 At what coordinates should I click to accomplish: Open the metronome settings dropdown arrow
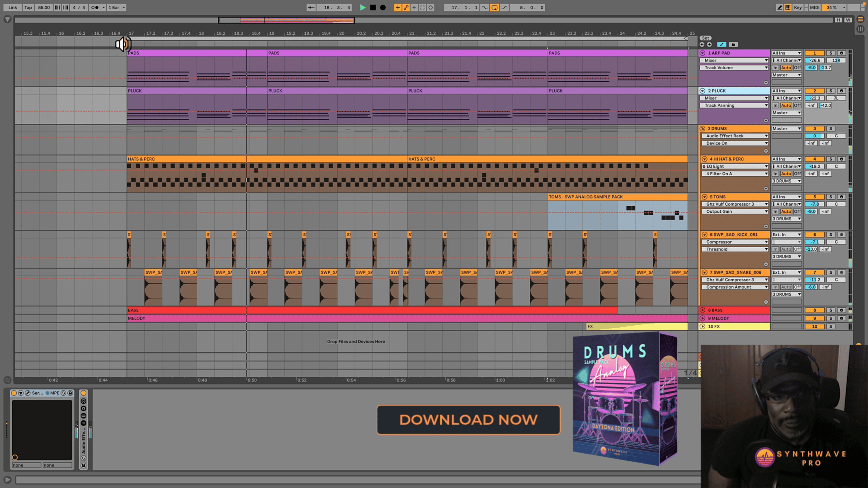pyautogui.click(x=104, y=7)
